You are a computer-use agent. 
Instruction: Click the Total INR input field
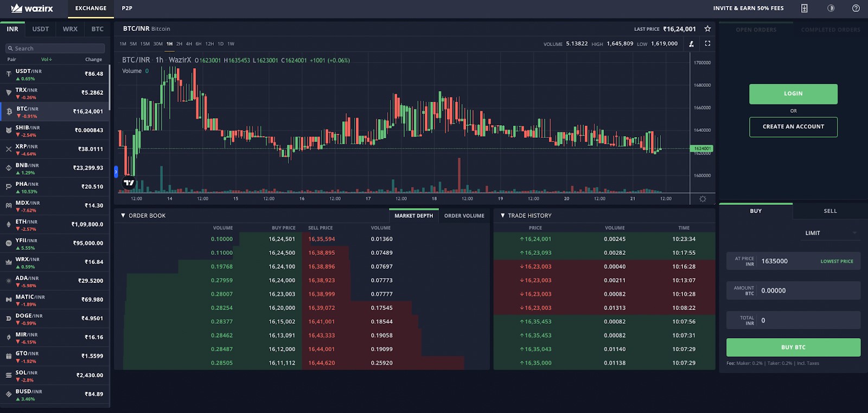(793, 320)
